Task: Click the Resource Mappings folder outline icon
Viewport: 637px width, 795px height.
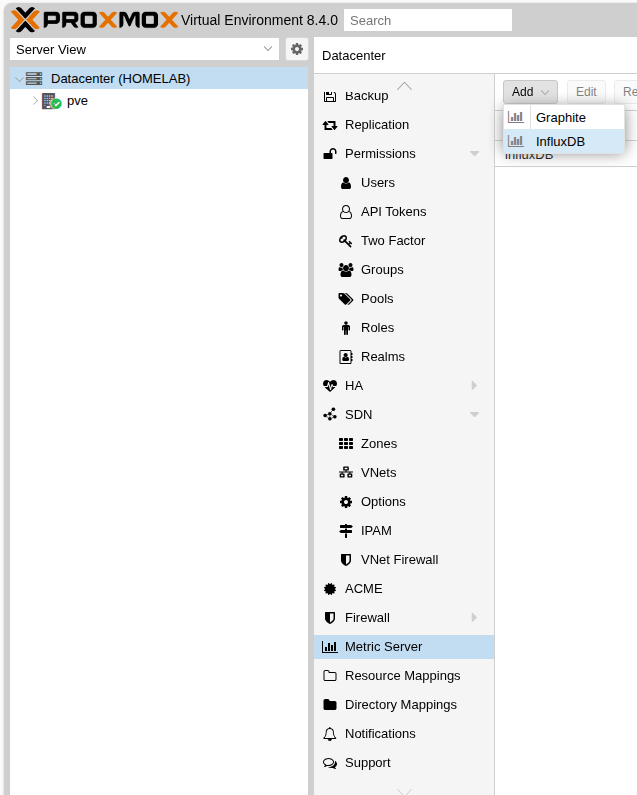Action: (330, 676)
